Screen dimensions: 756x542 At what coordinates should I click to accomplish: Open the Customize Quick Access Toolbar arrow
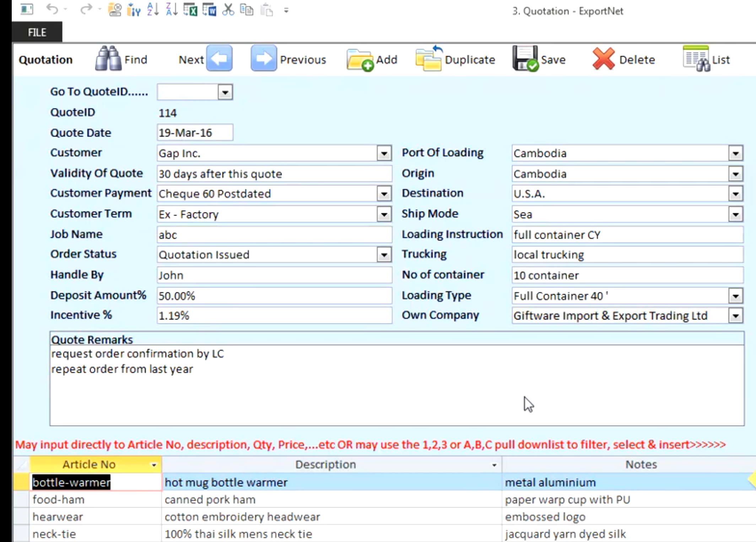[x=286, y=10]
